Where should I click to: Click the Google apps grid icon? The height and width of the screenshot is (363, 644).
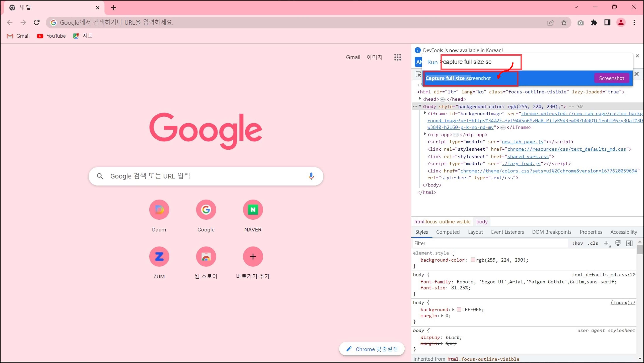(398, 57)
